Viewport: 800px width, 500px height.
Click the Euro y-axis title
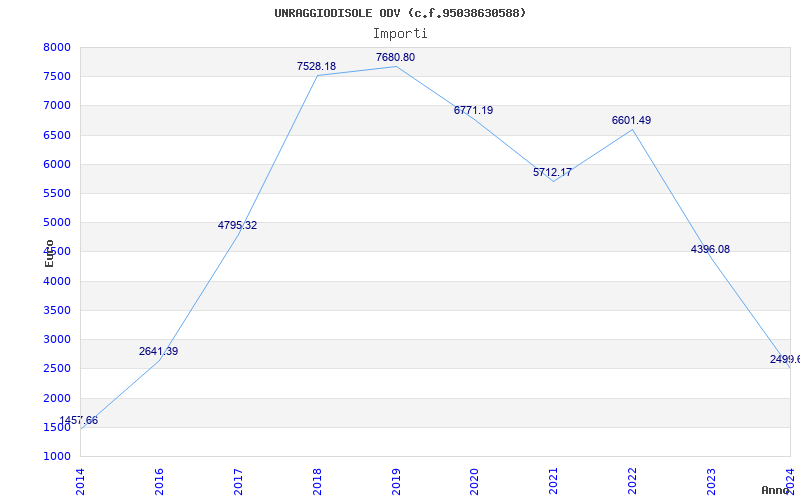point(49,253)
